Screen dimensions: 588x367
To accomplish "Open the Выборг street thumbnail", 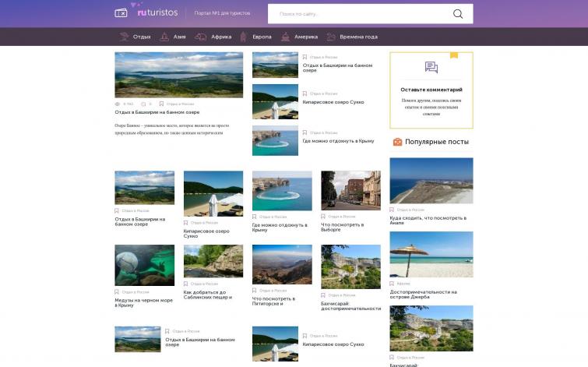I will pos(350,191).
